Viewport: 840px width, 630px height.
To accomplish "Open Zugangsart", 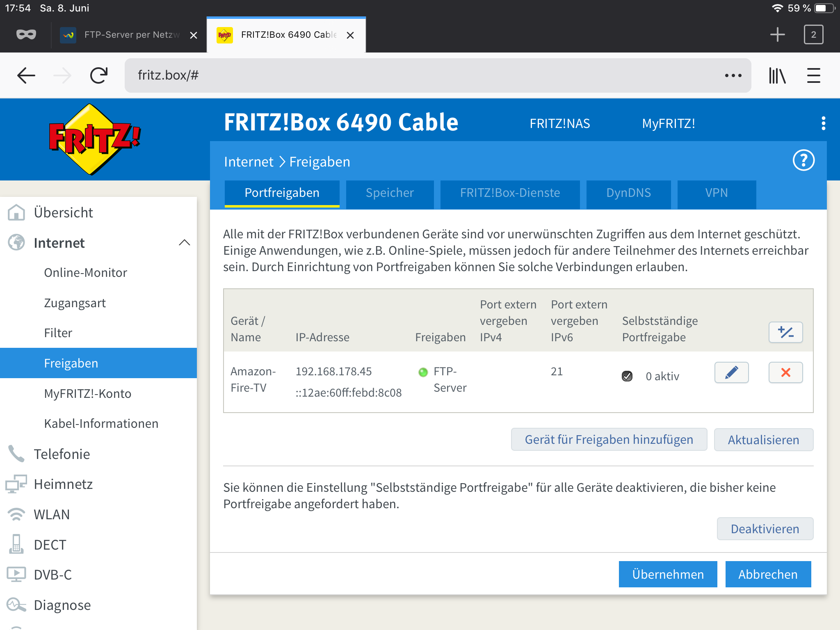I will (75, 303).
